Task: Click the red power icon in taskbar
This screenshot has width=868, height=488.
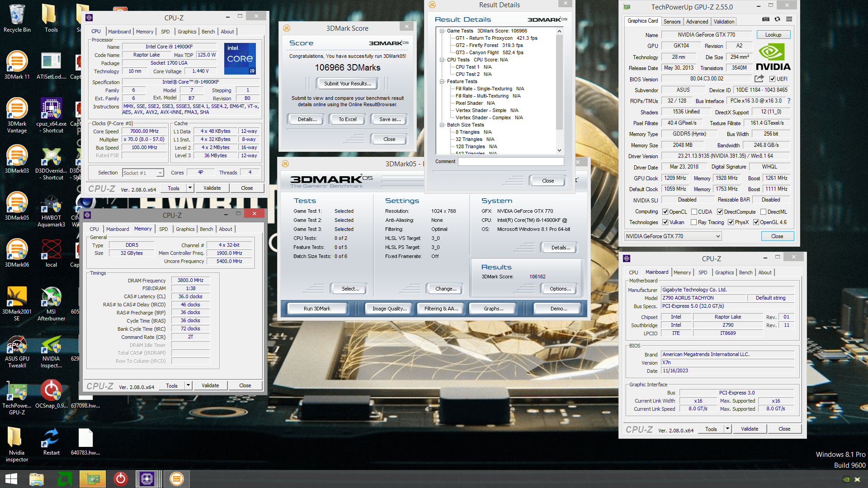Action: (x=120, y=479)
